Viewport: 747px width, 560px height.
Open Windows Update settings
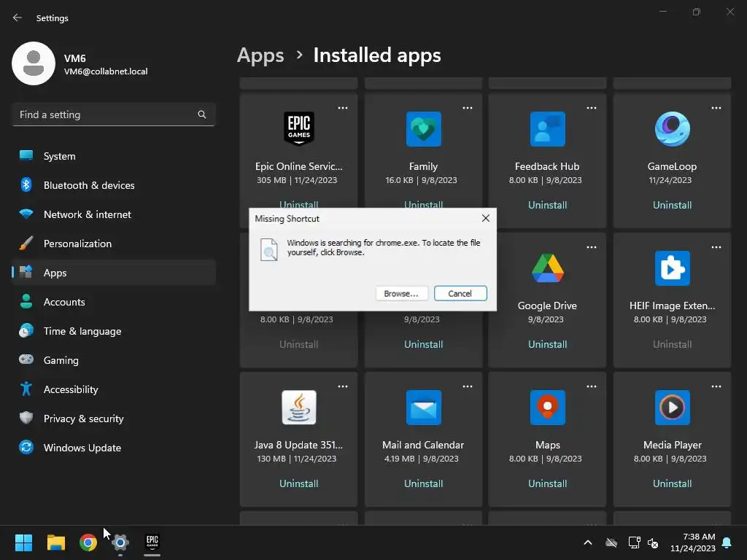(x=114, y=448)
